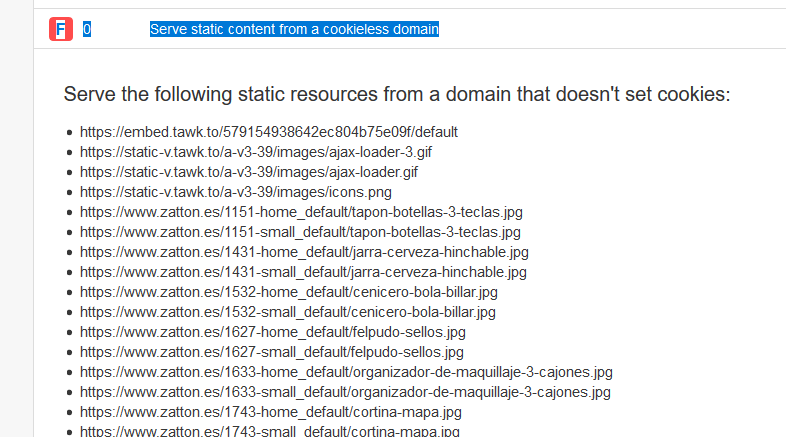The width and height of the screenshot is (786, 437).
Task: Open 1151-home_default tapon-botellas-3-teclas.jpg link
Action: pyautogui.click(x=301, y=212)
